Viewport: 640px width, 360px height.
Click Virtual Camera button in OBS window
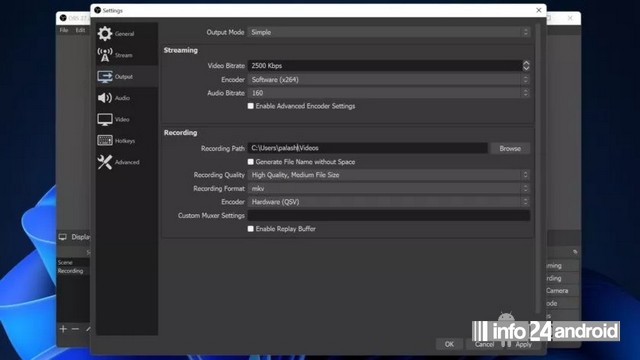[562, 291]
